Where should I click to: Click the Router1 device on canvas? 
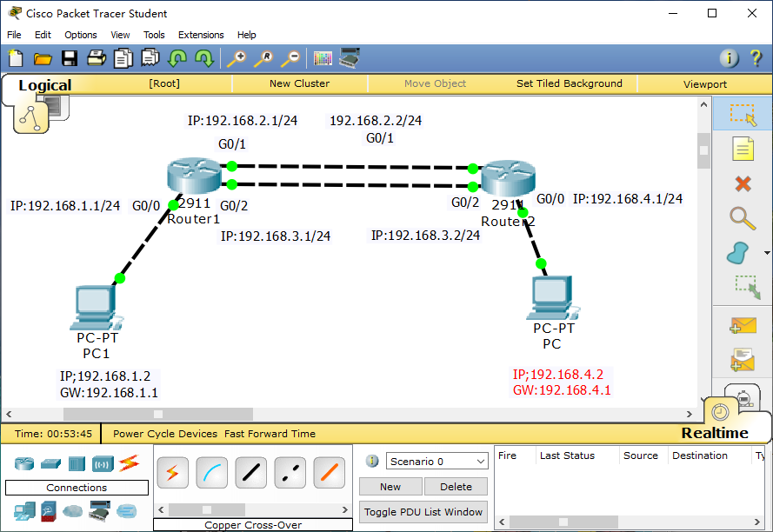pos(194,176)
